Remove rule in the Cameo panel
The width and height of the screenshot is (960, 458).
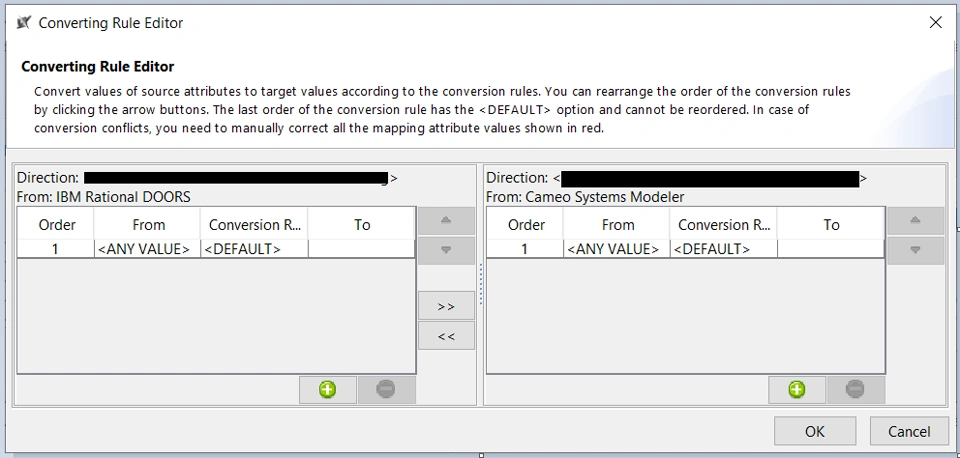point(855,390)
